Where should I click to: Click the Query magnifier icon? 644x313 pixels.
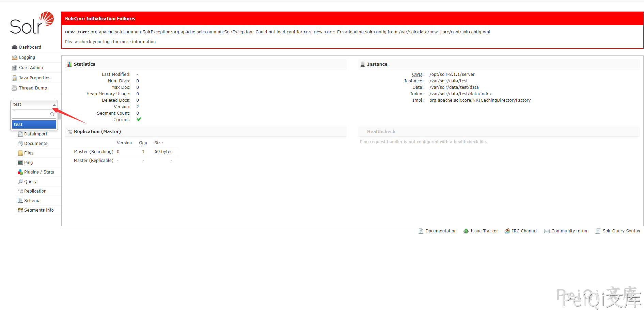(x=20, y=182)
